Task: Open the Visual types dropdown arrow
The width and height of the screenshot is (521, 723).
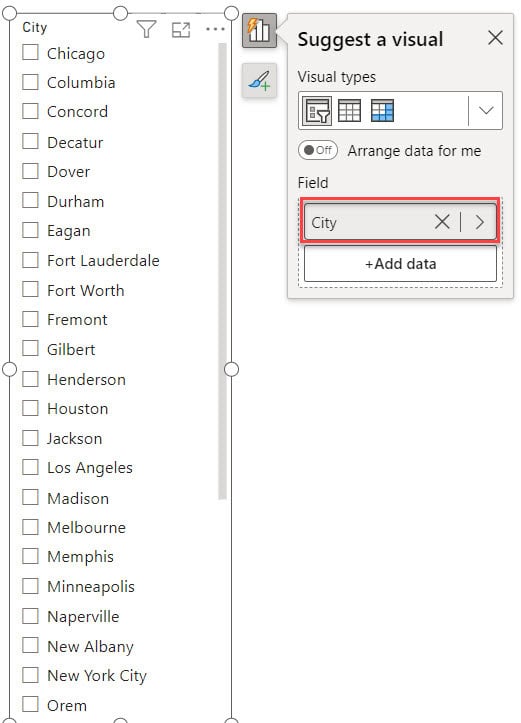Action: (486, 111)
